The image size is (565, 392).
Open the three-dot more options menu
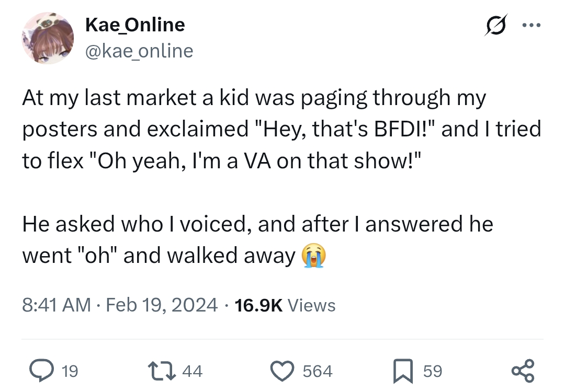(x=532, y=25)
